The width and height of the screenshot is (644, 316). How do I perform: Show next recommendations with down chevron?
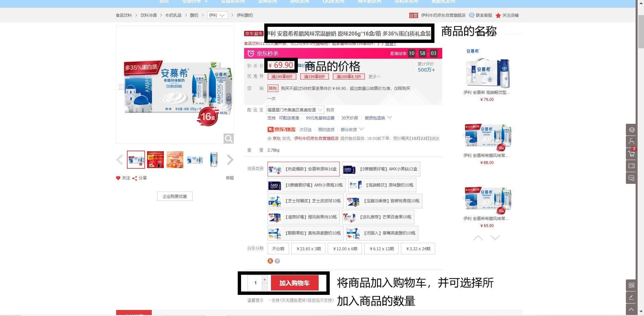click(x=495, y=238)
